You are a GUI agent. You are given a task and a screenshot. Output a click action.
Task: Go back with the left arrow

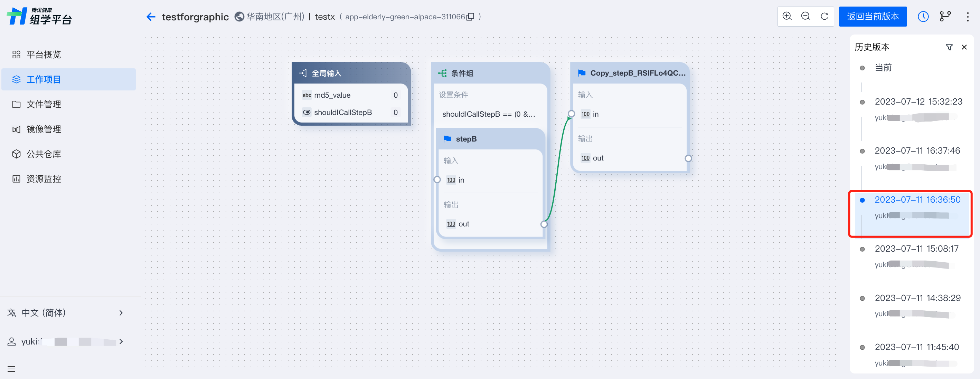pyautogui.click(x=151, y=17)
